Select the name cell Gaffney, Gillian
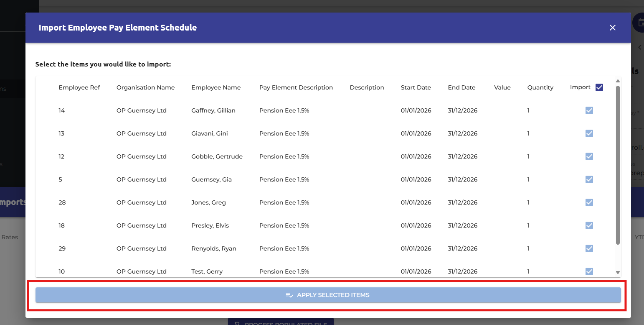The width and height of the screenshot is (644, 325). pos(213,110)
